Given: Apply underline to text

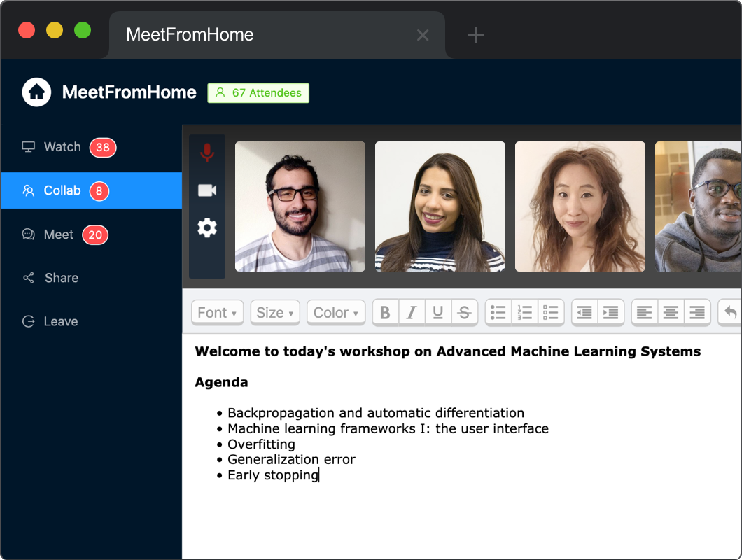Looking at the screenshot, I should (438, 312).
